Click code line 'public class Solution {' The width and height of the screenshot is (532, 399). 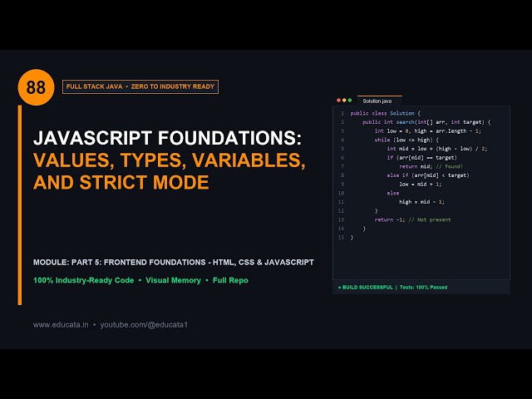(386, 113)
